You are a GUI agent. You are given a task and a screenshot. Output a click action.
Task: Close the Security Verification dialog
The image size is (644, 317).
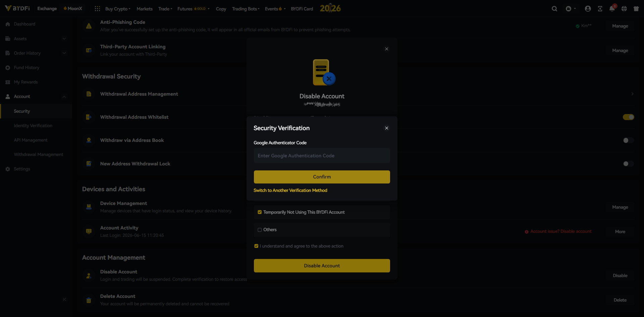(387, 128)
